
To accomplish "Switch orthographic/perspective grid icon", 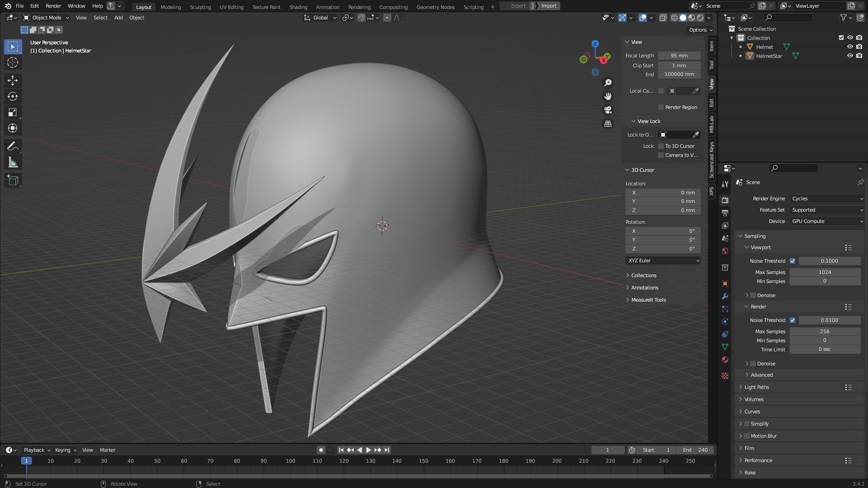I will click(608, 123).
